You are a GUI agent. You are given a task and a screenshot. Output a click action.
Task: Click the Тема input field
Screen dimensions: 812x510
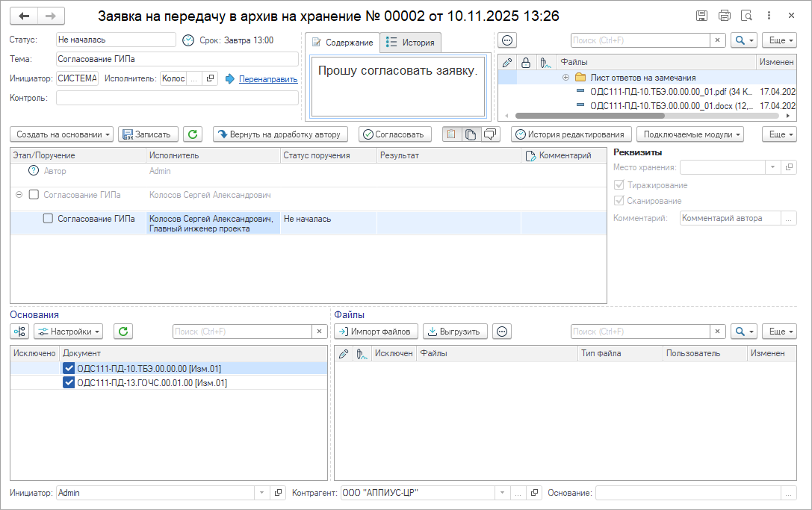tap(176, 59)
